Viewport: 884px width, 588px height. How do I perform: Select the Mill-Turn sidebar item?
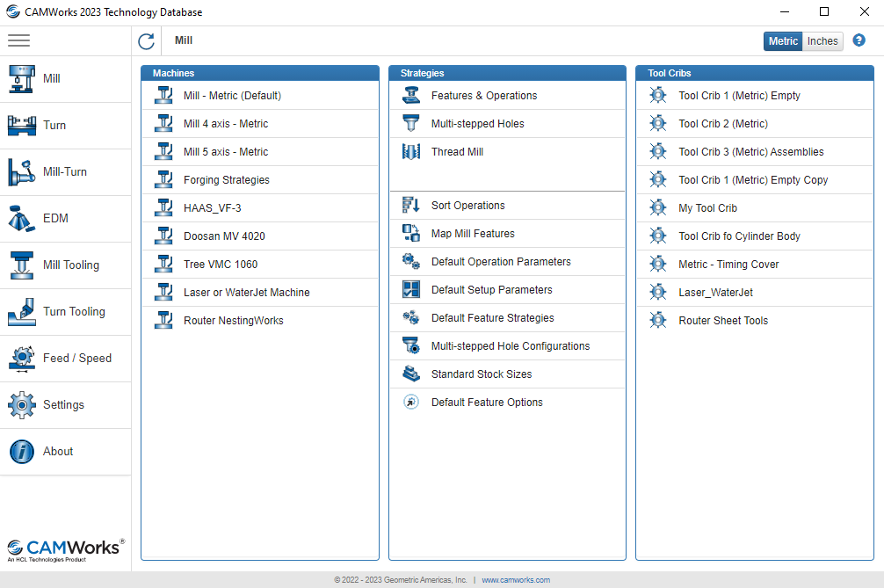pos(65,172)
